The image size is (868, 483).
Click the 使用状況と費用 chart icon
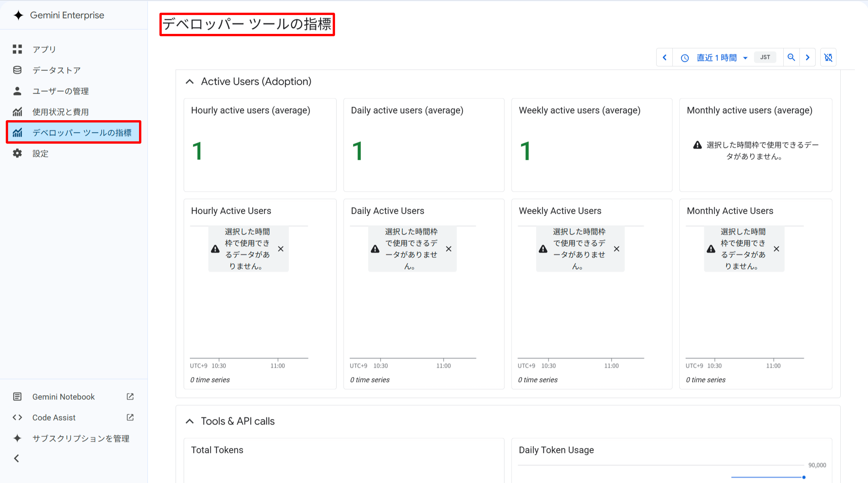tap(17, 112)
